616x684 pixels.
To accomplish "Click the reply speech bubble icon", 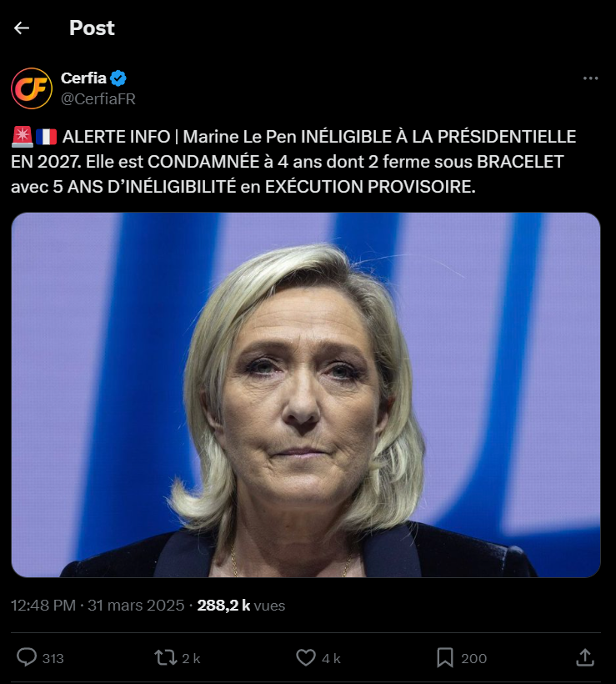I will [27, 657].
